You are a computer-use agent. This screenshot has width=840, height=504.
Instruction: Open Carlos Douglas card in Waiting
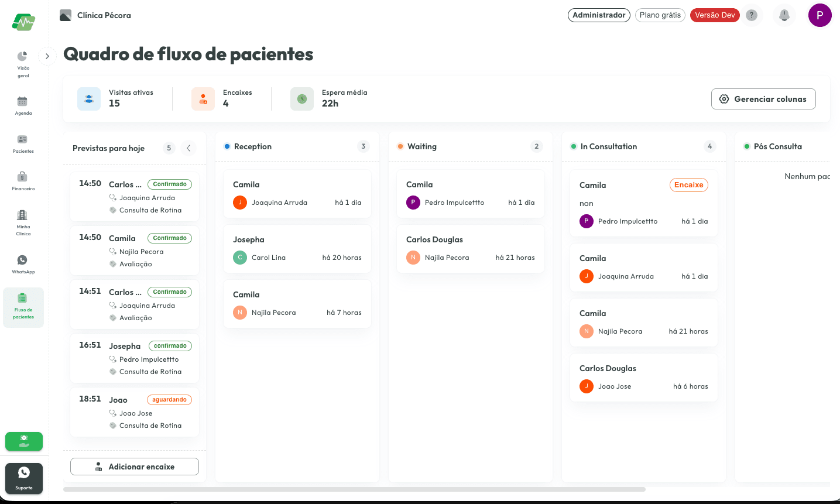point(471,249)
